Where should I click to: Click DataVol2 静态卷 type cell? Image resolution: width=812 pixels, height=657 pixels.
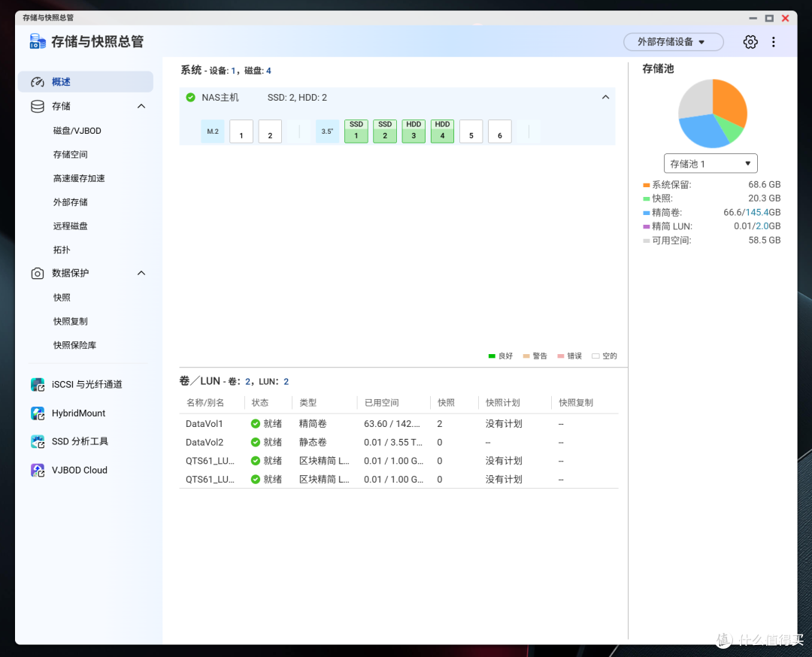tap(313, 442)
